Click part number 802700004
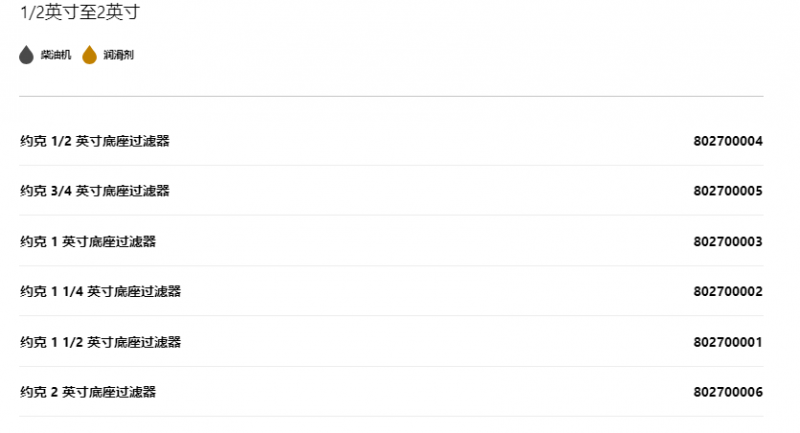The width and height of the screenshot is (800, 433). coord(728,141)
